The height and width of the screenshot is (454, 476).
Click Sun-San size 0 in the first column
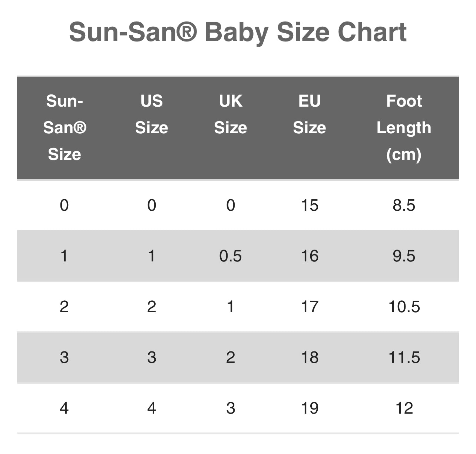[64, 205]
